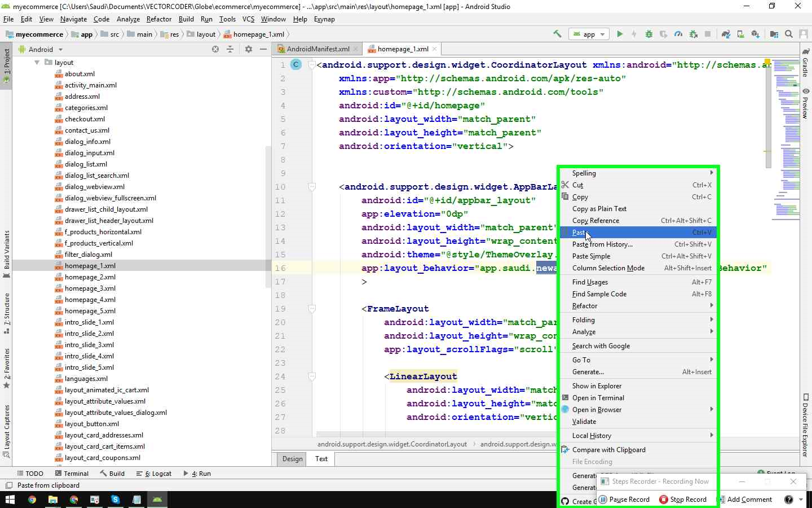812x508 pixels.
Task: Open the Gradle side panel
Action: pos(806,64)
